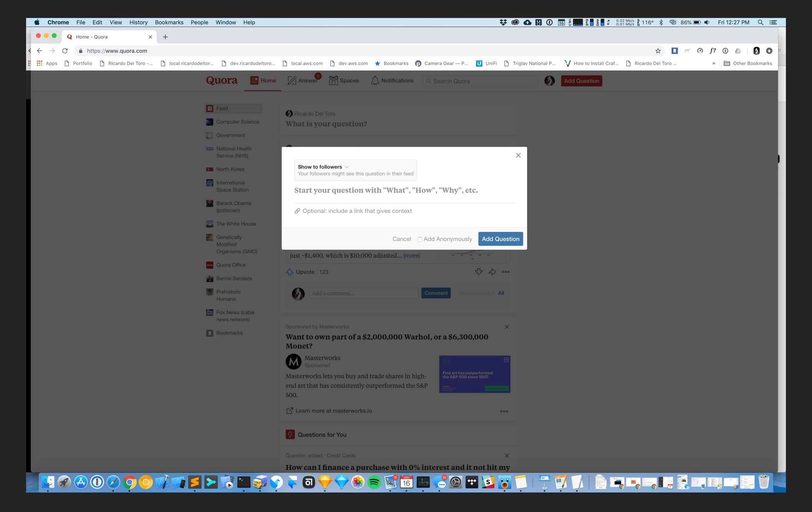Close the Add Question dialog with X
812x512 pixels.
click(x=518, y=155)
